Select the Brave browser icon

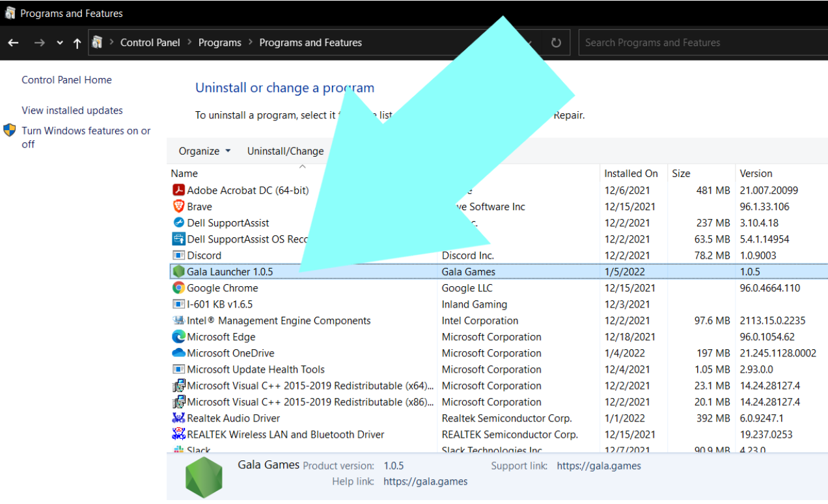click(178, 207)
